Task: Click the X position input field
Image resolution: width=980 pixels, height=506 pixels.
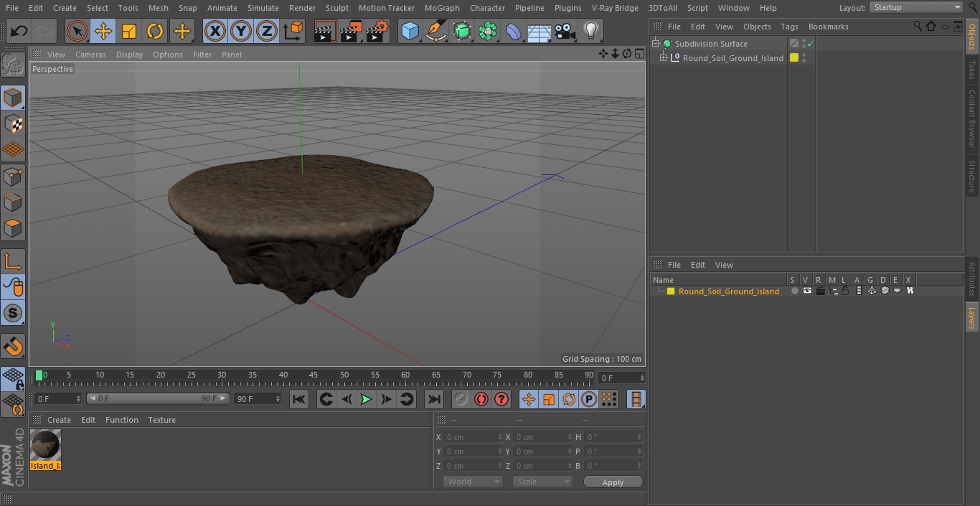Action: 473,437
